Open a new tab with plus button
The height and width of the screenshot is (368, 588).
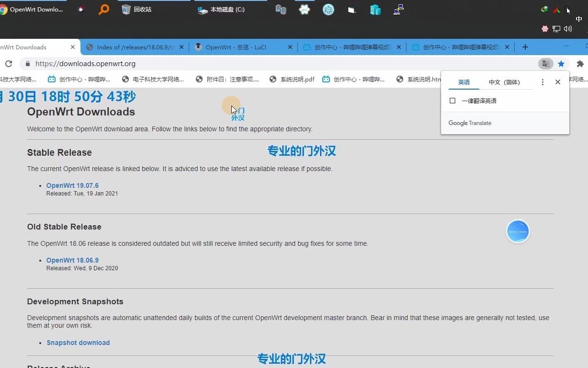pos(525,47)
